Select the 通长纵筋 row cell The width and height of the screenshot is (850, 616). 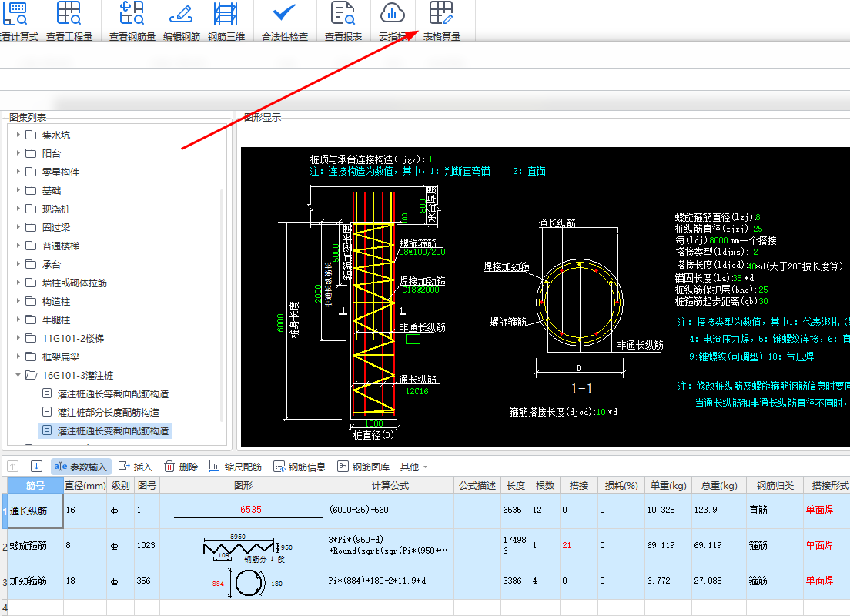(x=35, y=511)
